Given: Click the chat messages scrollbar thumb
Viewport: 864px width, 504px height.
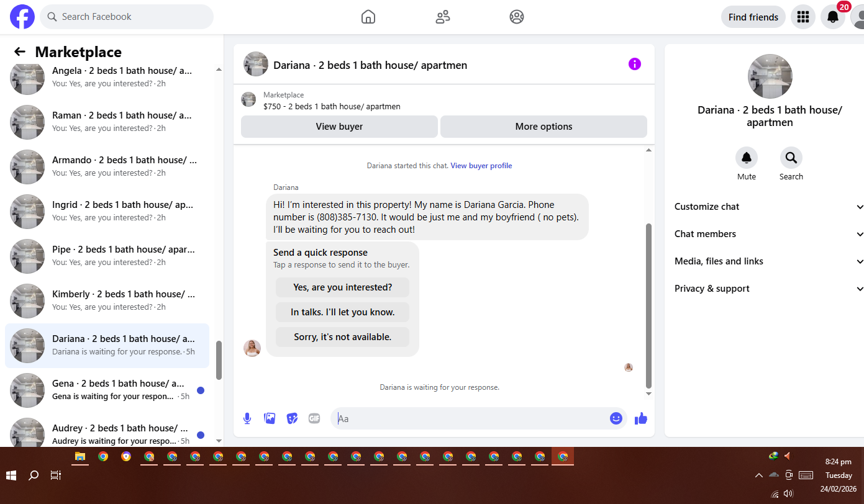Looking at the screenshot, I should [x=649, y=305].
